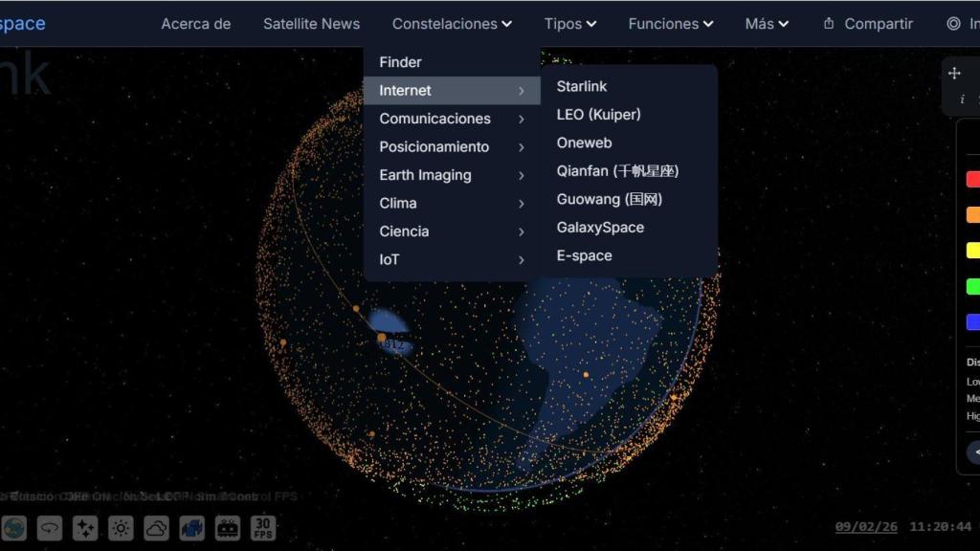The image size is (980, 551).
Task: Click the orbit rotation icon in bottom toolbar
Action: pyautogui.click(x=50, y=527)
